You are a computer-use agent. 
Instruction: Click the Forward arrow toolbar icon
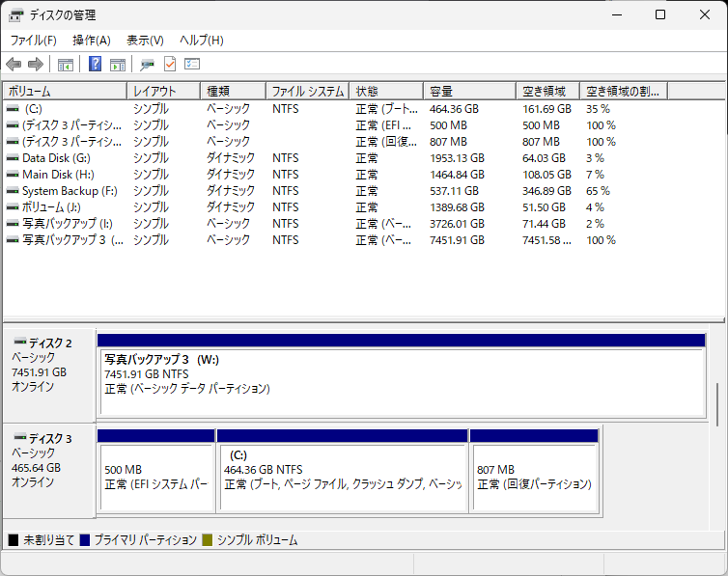coord(36,65)
